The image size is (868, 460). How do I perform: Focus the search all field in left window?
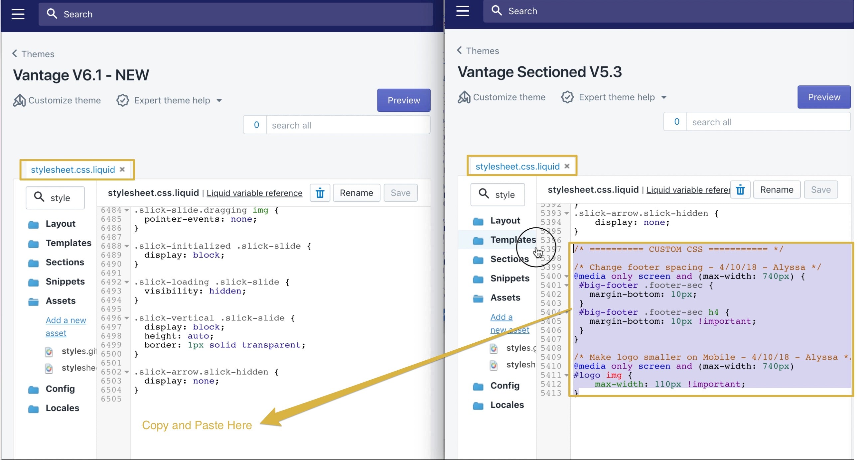(x=348, y=125)
